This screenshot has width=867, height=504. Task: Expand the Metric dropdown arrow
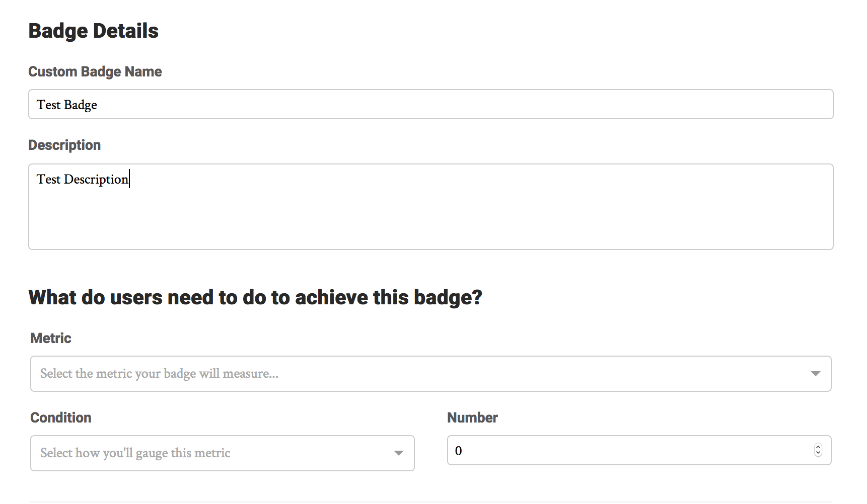(x=815, y=374)
